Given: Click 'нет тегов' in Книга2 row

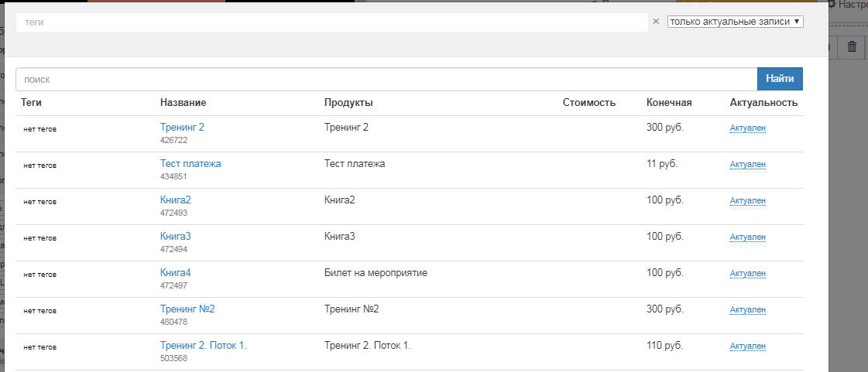Looking at the screenshot, I should pos(39,203).
